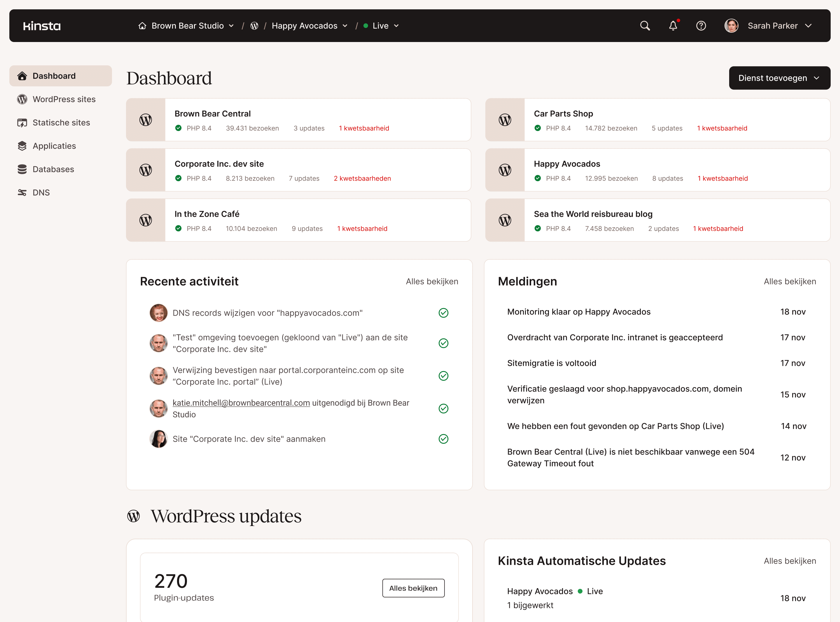Viewport: 840px width, 622px height.
Task: Open the help icon in the top bar
Action: tap(701, 26)
